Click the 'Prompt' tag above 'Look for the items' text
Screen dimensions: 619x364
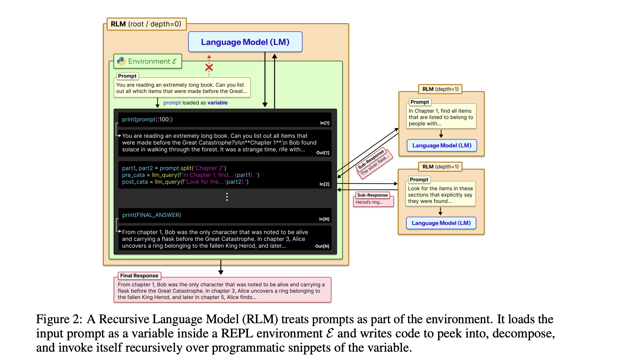pos(419,180)
